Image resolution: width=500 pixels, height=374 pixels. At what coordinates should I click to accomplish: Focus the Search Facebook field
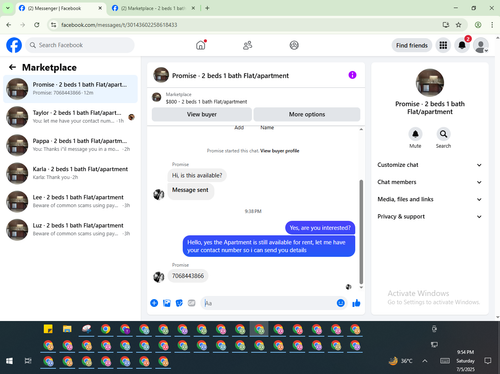click(80, 45)
